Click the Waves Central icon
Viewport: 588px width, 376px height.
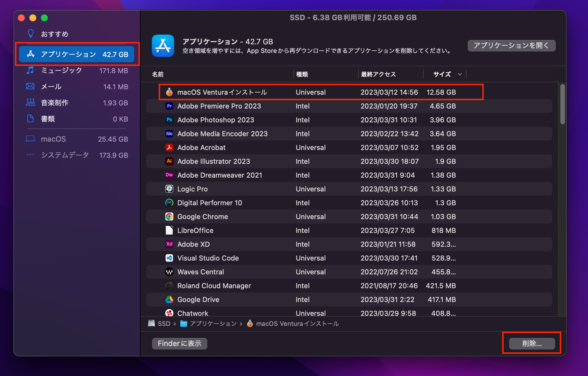pos(169,272)
